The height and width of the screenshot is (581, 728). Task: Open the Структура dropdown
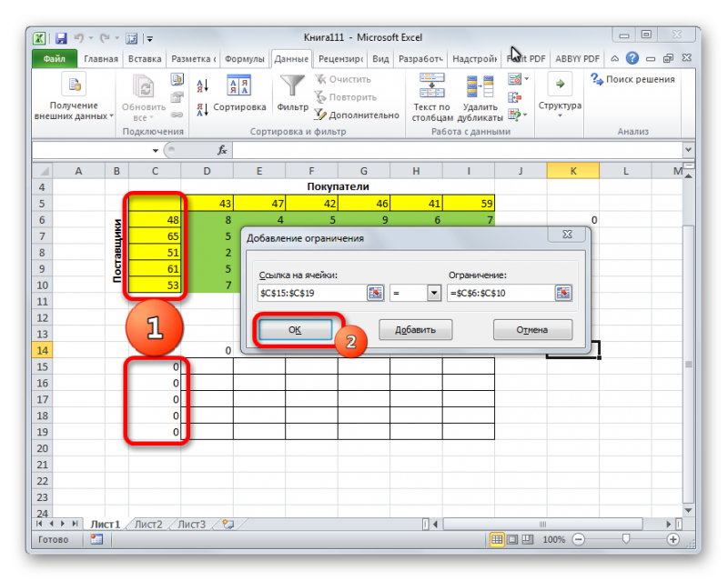click(560, 96)
